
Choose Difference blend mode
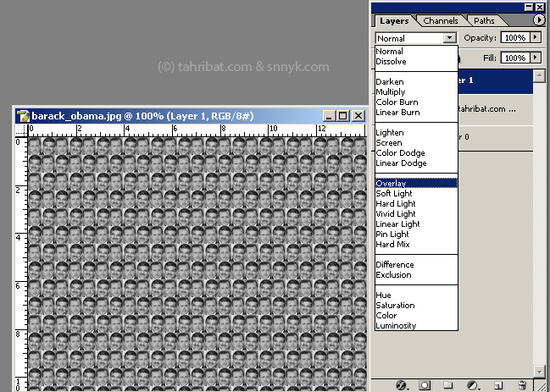click(416, 264)
